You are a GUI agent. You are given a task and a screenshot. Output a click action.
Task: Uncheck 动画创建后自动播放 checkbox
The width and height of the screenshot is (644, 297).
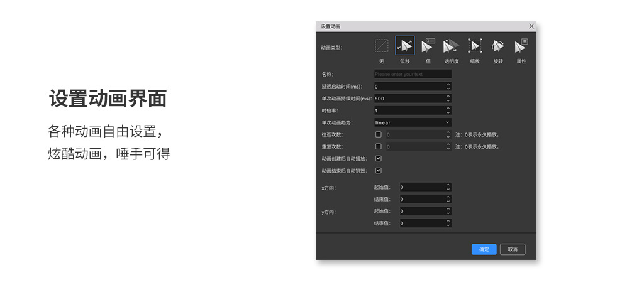point(378,158)
